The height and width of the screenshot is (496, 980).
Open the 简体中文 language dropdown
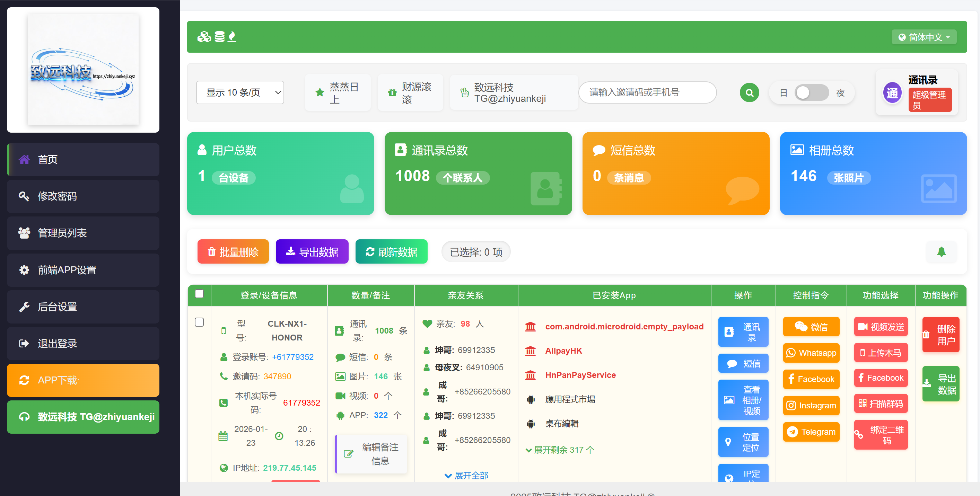[924, 36]
